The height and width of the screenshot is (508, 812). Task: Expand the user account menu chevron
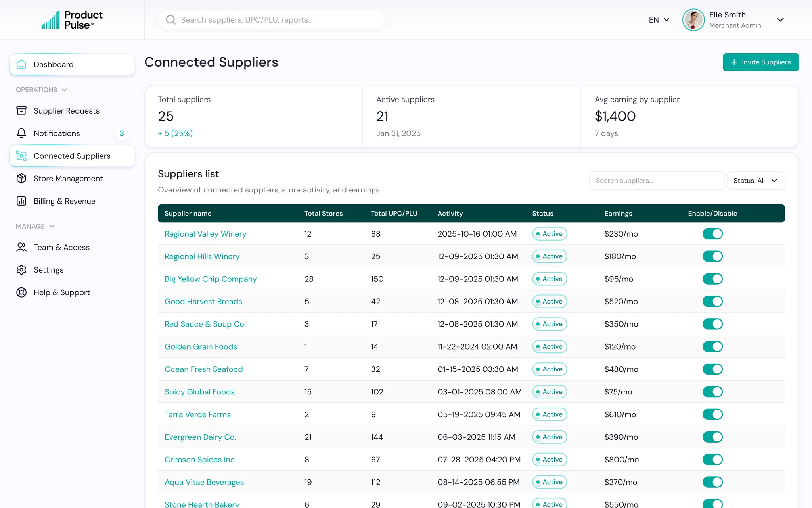pos(780,20)
